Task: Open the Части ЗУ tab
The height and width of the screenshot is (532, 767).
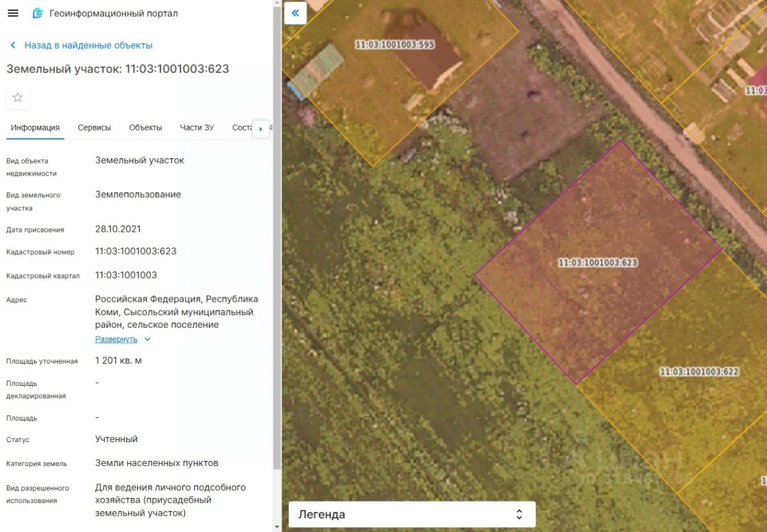Action: tap(197, 128)
